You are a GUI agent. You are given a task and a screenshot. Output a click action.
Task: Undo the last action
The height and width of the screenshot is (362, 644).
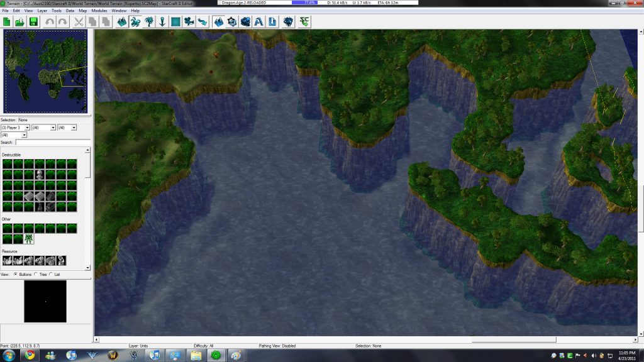pyautogui.click(x=50, y=22)
